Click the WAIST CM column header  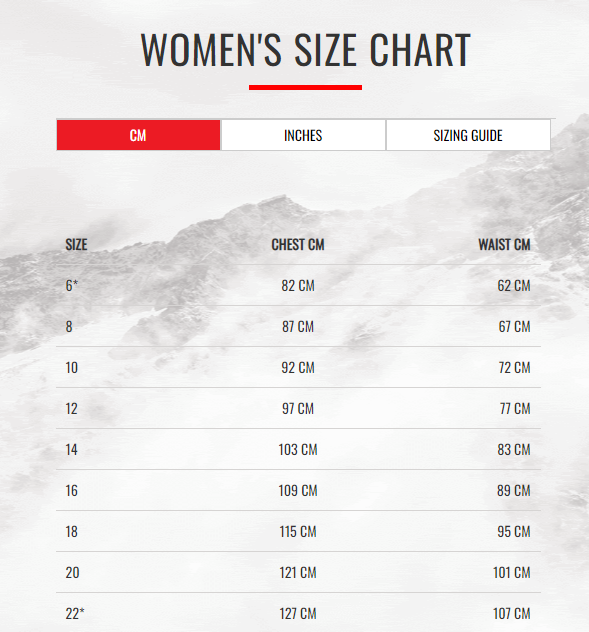click(x=504, y=245)
